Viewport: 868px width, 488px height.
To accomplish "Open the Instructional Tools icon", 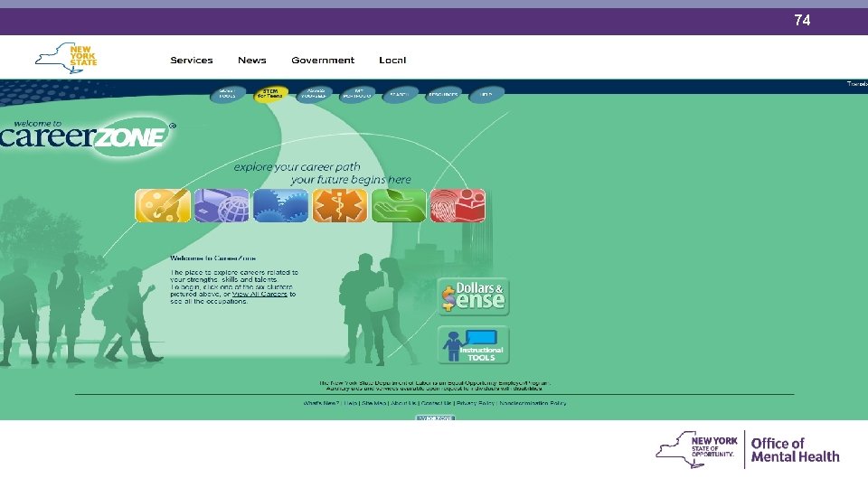I will 474,344.
